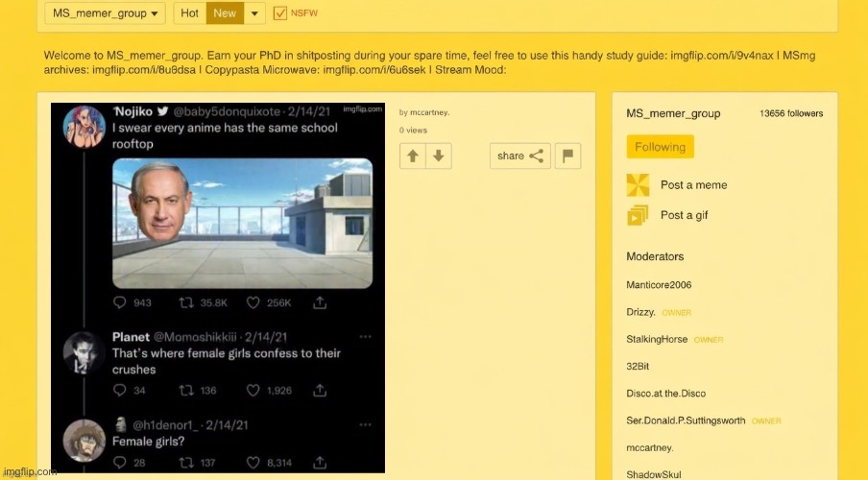Click the Post a meme pinwheel icon

(638, 185)
